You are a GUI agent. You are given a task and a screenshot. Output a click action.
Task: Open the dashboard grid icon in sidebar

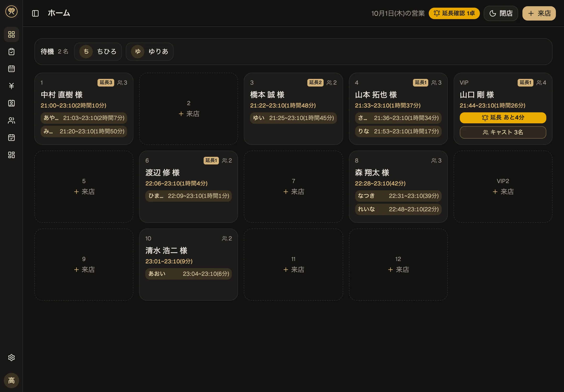point(11,34)
